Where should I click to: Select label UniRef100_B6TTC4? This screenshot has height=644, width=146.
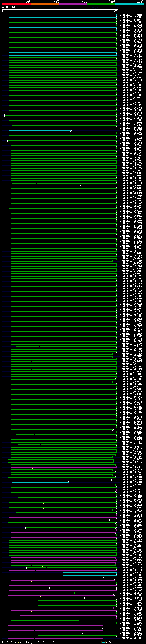pos(131,50)
